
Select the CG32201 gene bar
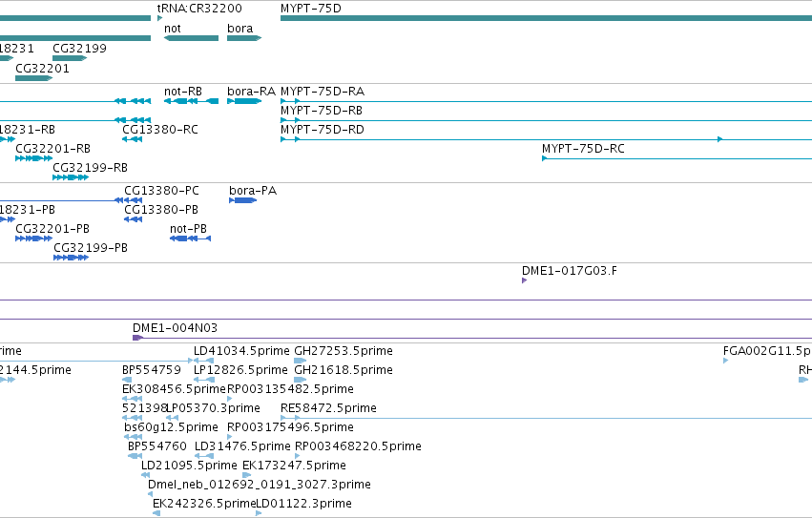34,78
